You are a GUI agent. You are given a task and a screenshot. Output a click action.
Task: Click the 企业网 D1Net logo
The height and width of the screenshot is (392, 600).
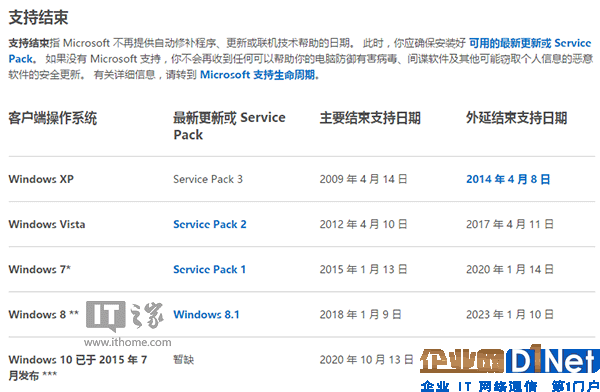[509, 368]
